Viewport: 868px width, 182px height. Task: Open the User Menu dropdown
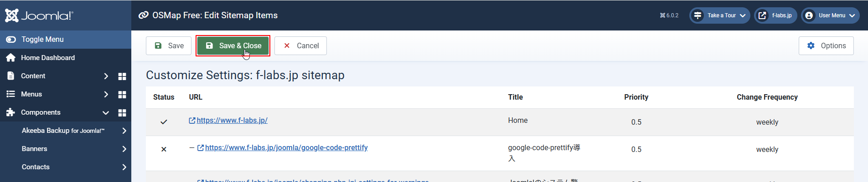coord(831,15)
